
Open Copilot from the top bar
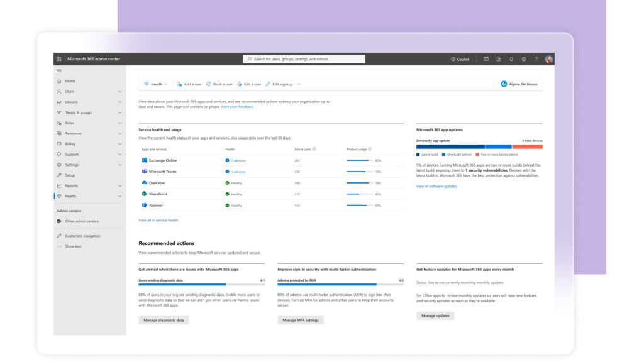click(460, 58)
